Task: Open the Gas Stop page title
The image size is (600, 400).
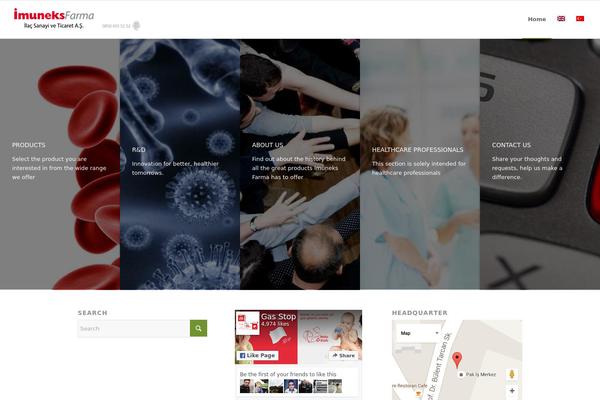Action: point(278,317)
